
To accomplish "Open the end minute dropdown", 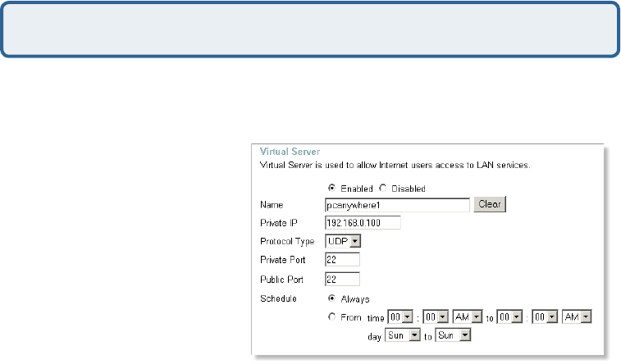I will [x=545, y=316].
